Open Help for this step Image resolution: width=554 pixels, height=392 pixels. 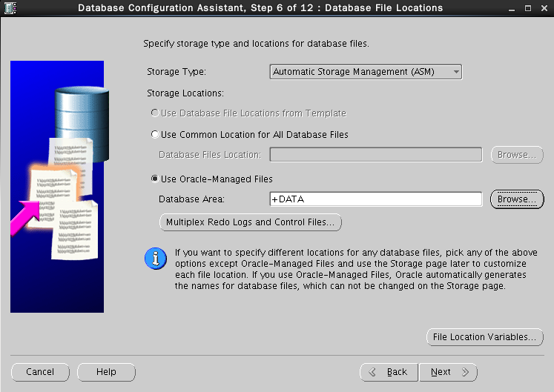click(106, 372)
